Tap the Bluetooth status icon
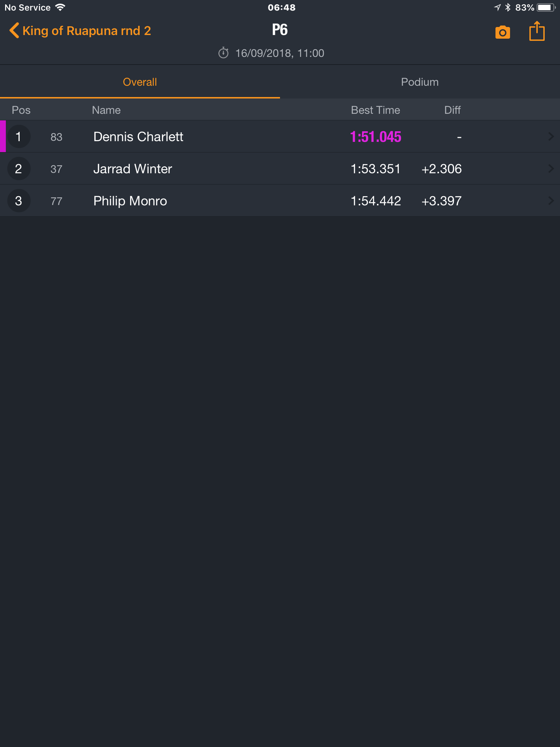Screen dimensions: 560x747 508,7
